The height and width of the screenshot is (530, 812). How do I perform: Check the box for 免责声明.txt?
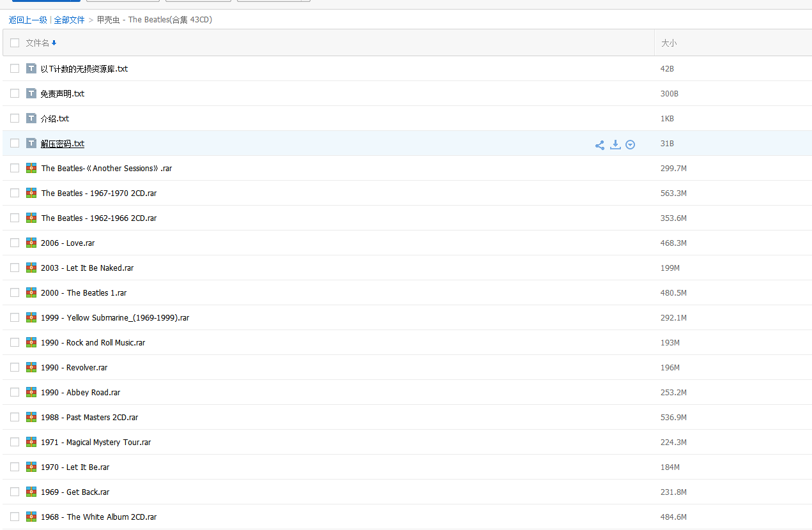(15, 93)
